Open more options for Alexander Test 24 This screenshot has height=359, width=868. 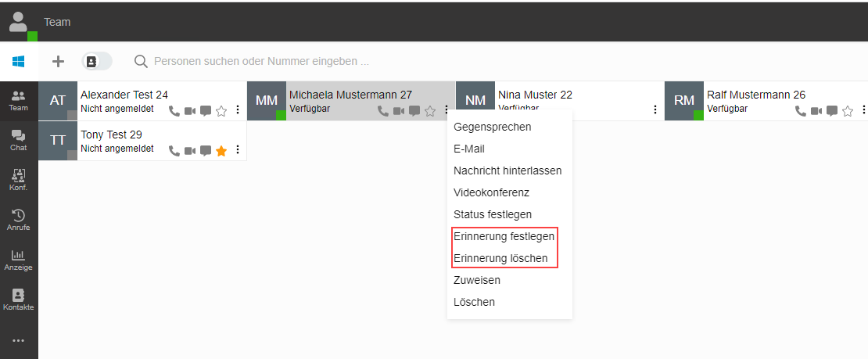coord(238,110)
